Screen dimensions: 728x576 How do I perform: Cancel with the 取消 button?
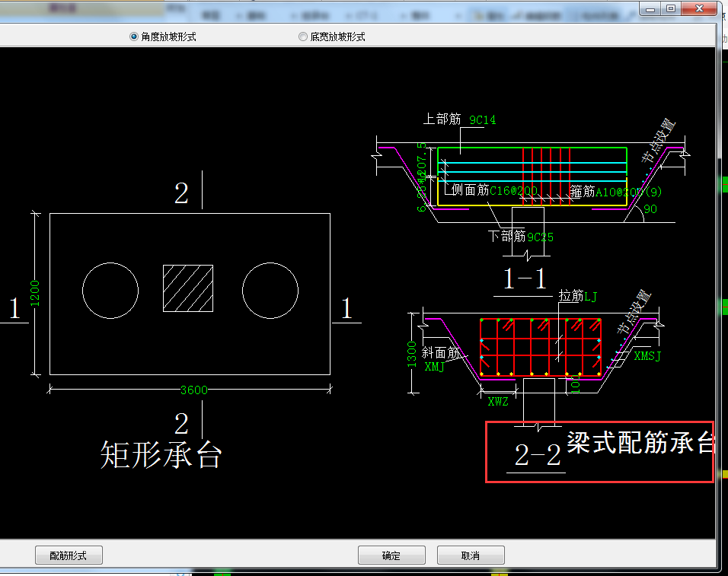click(x=471, y=555)
